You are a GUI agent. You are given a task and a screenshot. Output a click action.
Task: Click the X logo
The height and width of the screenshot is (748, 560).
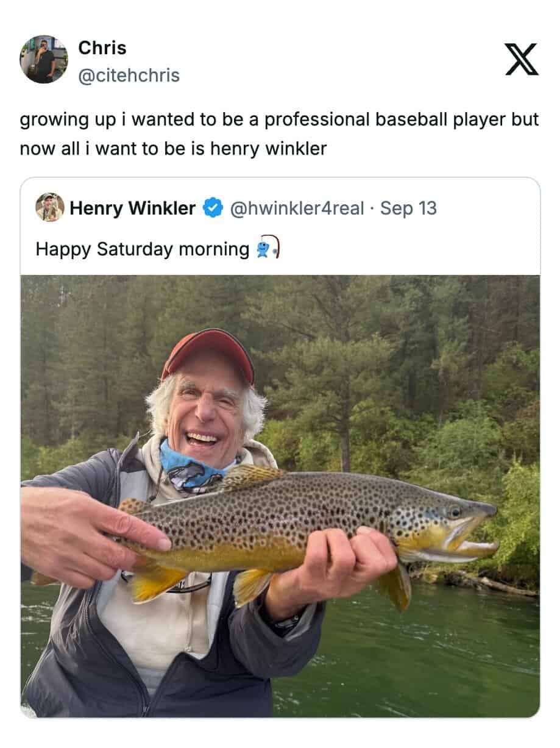coord(521,59)
